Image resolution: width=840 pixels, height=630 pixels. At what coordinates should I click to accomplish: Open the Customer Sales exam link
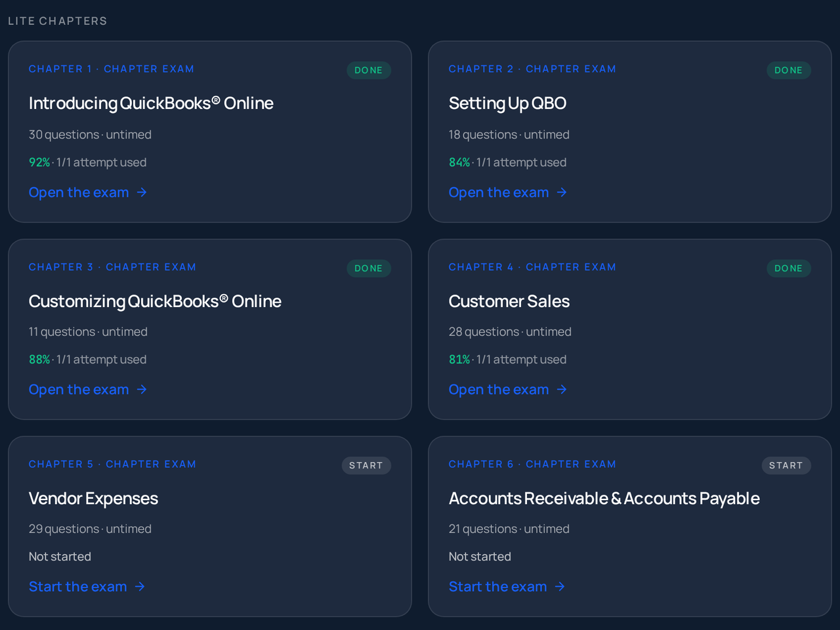tap(508, 390)
